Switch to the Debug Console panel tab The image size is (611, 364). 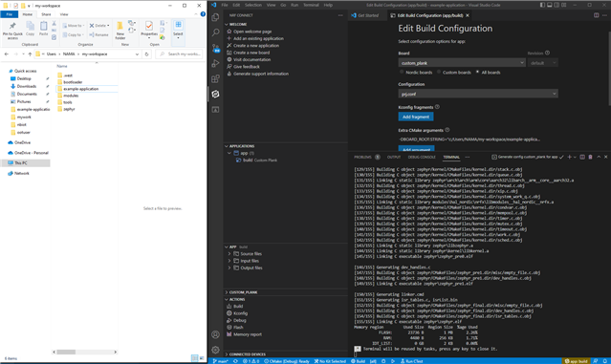[x=422, y=157]
